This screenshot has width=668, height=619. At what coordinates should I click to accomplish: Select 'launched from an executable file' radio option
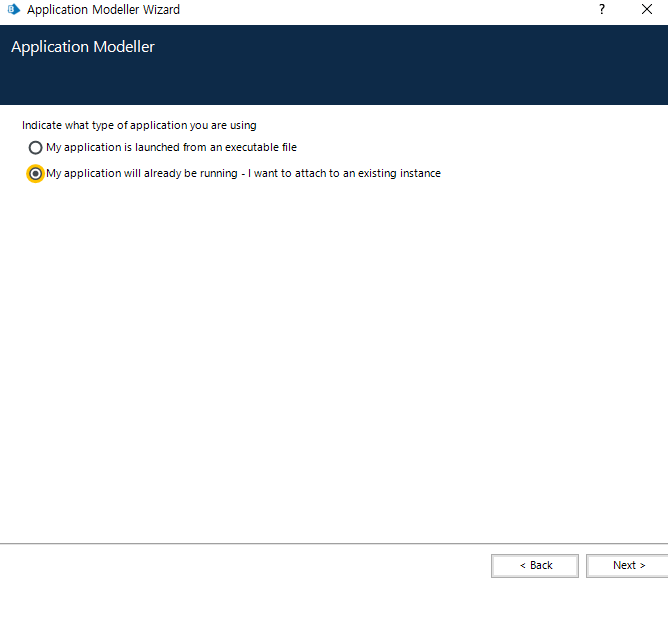35,147
